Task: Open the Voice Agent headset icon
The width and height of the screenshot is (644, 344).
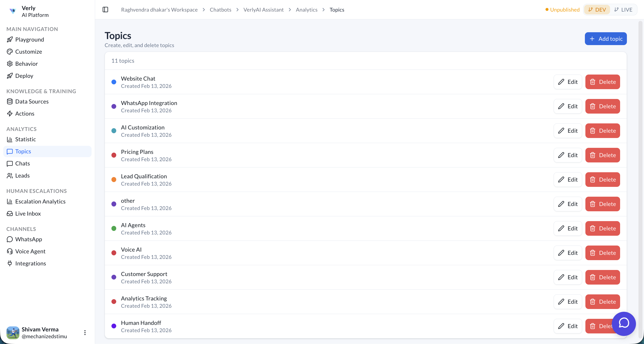Action: pyautogui.click(x=10, y=251)
